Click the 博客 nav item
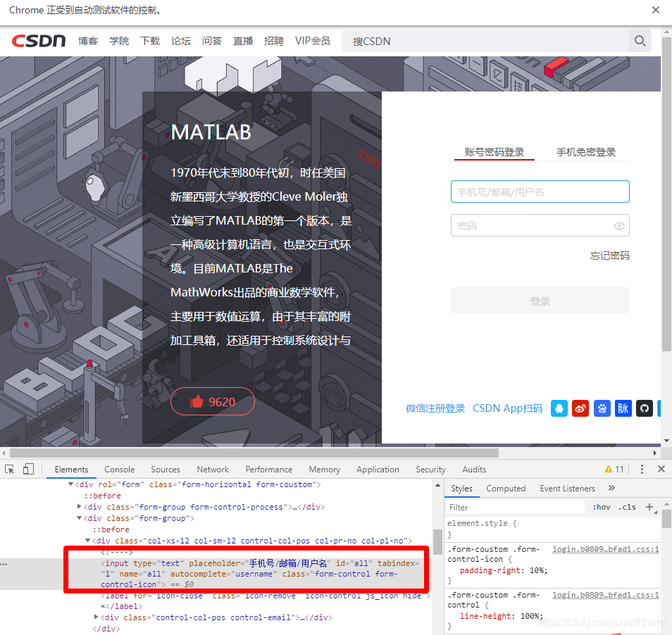This screenshot has width=672, height=635. (x=88, y=41)
